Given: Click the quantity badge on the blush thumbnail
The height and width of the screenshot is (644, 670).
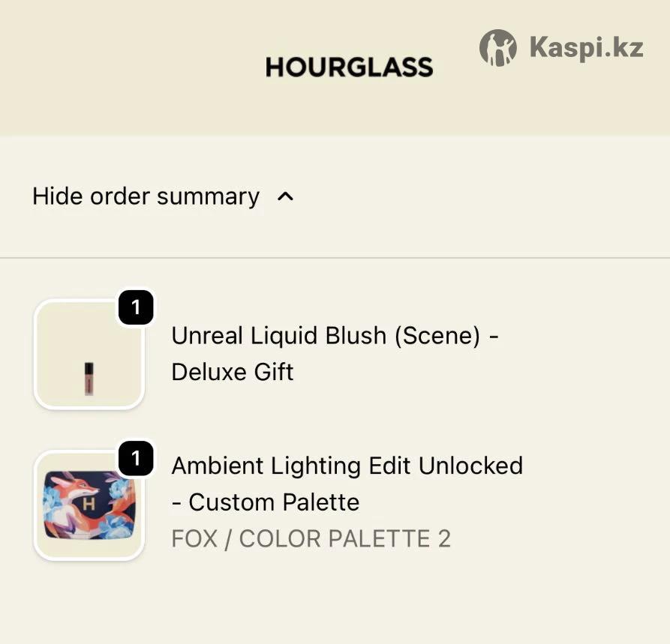Looking at the screenshot, I should (136, 307).
